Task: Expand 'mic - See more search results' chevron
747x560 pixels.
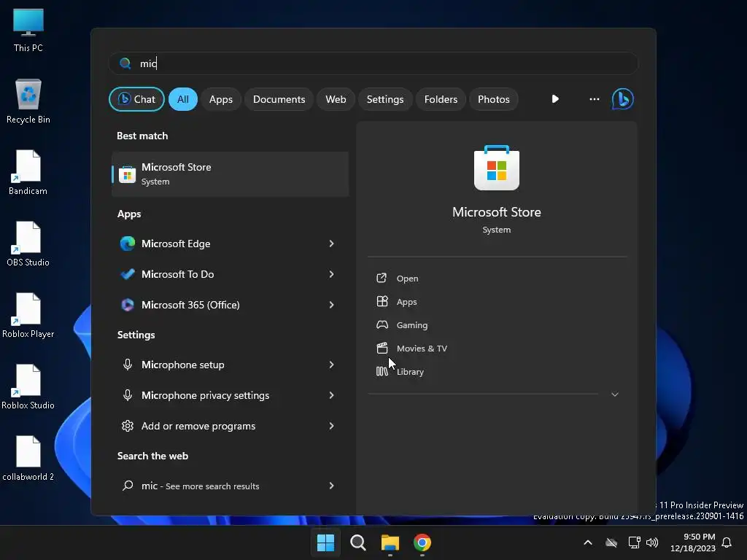Action: 332,485
